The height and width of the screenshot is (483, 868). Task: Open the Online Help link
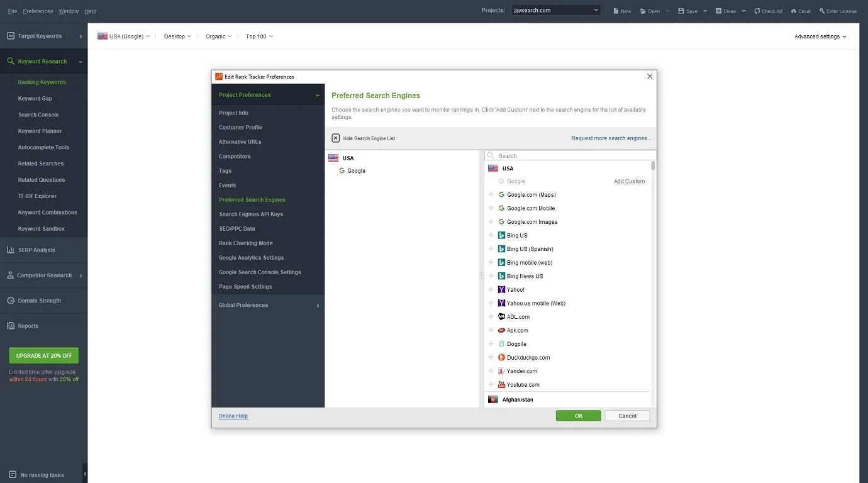click(233, 416)
